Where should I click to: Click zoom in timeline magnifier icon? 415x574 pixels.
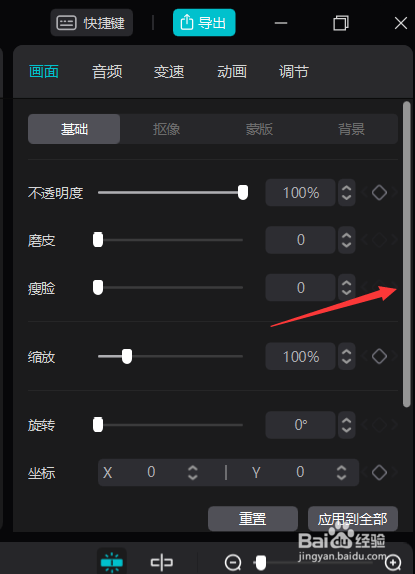[x=393, y=562]
